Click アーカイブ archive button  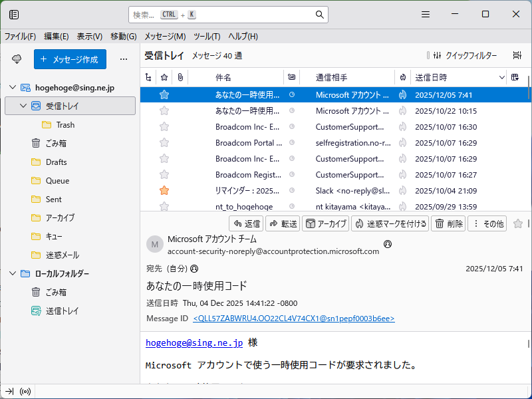(325, 223)
